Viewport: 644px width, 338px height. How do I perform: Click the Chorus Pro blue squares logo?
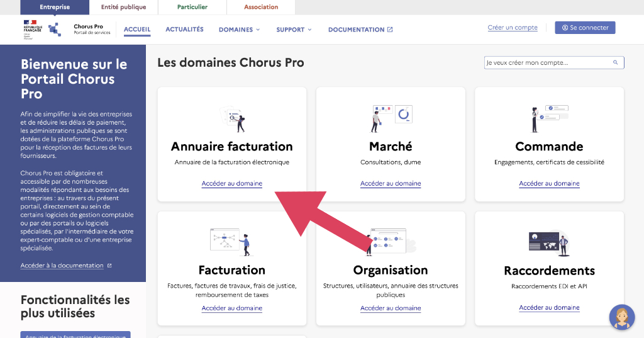(55, 30)
